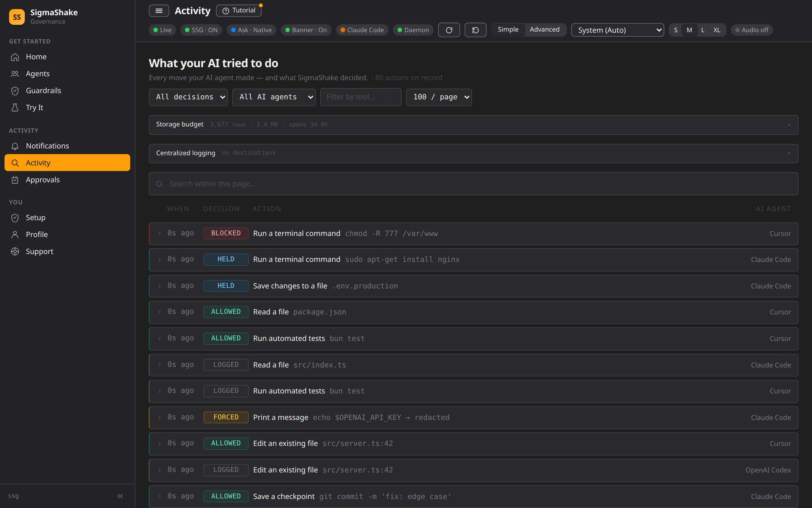Select the XL text size button
812x508 pixels.
(717, 30)
